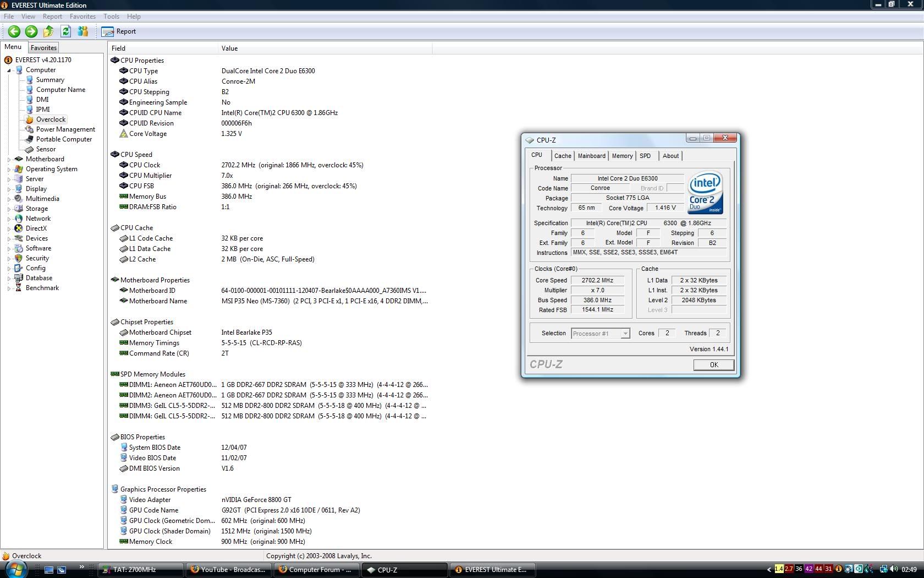
Task: Click the Memory Bus RAM icon
Action: click(124, 197)
